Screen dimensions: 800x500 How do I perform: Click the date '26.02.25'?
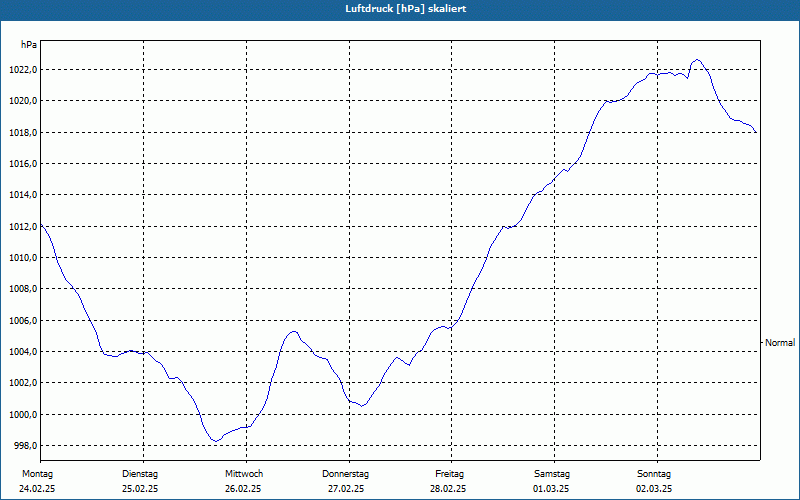coord(243,489)
